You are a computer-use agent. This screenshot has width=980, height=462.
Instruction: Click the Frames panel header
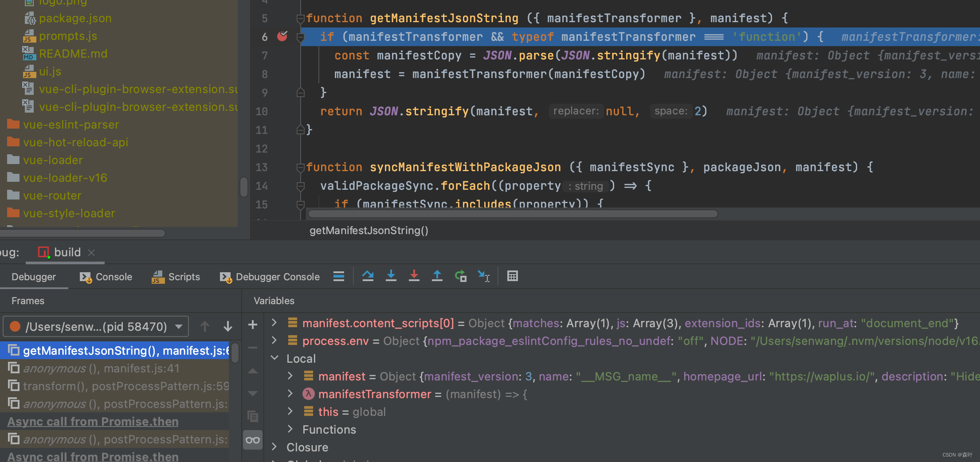pyautogui.click(x=28, y=301)
